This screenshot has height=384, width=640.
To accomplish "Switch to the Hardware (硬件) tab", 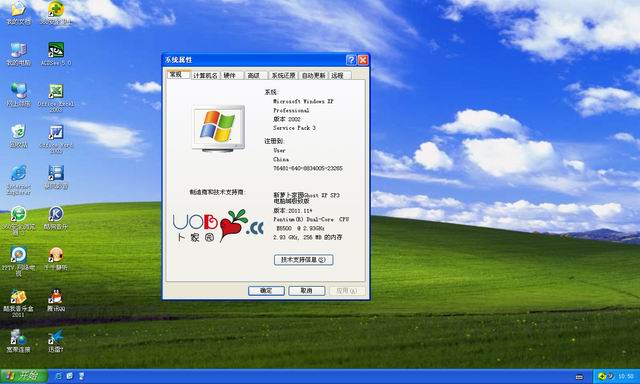I will (231, 75).
